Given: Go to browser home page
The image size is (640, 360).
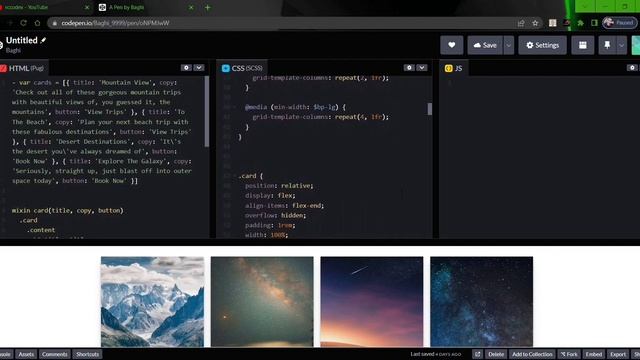Looking at the screenshot, I should 37,23.
